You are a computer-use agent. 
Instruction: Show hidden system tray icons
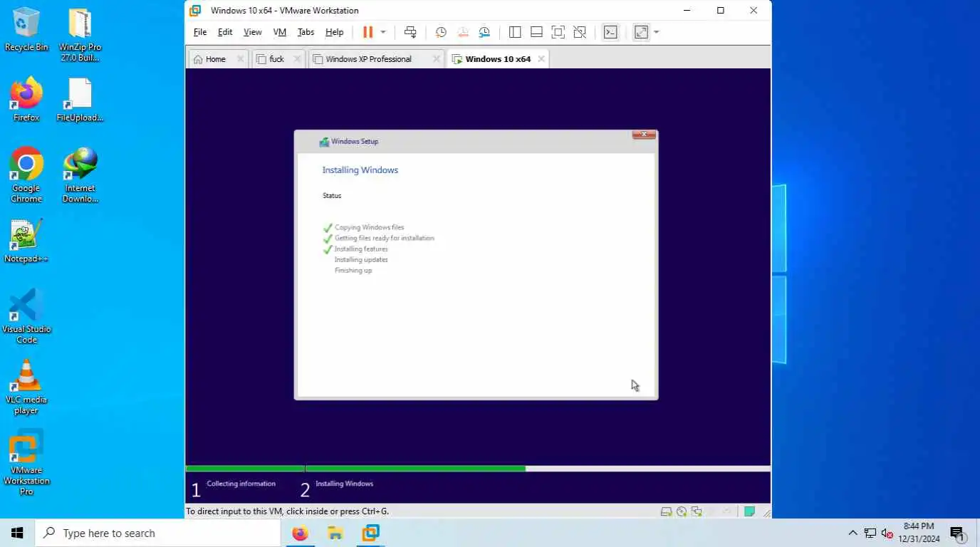(x=853, y=533)
